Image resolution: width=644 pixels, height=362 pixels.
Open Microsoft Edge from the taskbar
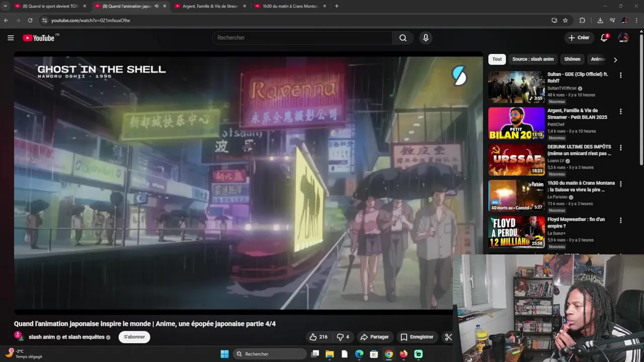coord(359,354)
